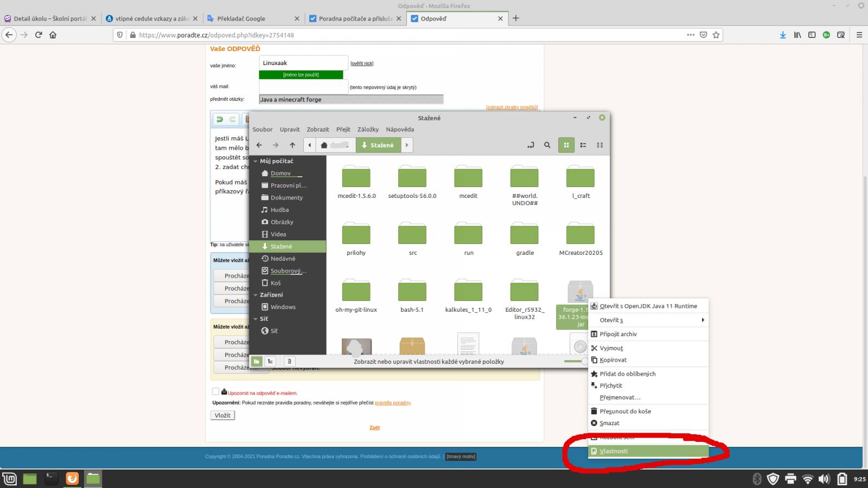
Task: Collapse the Síť sidebar section
Action: pos(256,319)
